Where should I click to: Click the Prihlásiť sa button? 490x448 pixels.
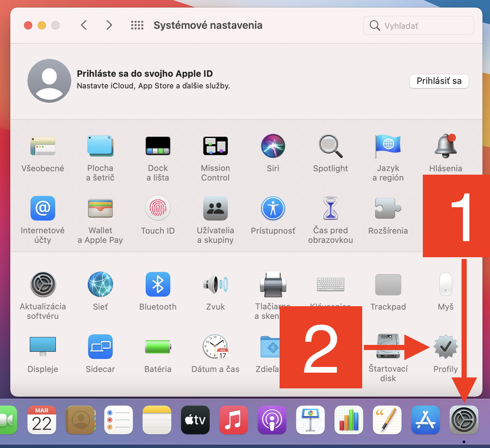tap(439, 81)
